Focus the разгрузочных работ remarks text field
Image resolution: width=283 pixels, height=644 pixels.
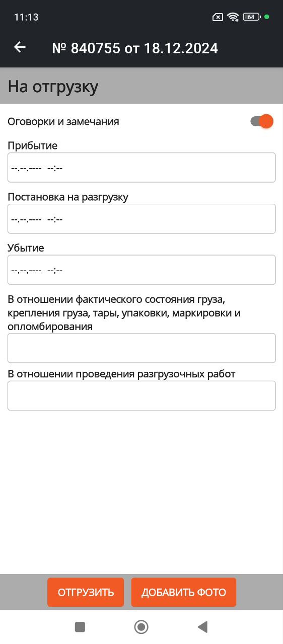pyautogui.click(x=141, y=395)
